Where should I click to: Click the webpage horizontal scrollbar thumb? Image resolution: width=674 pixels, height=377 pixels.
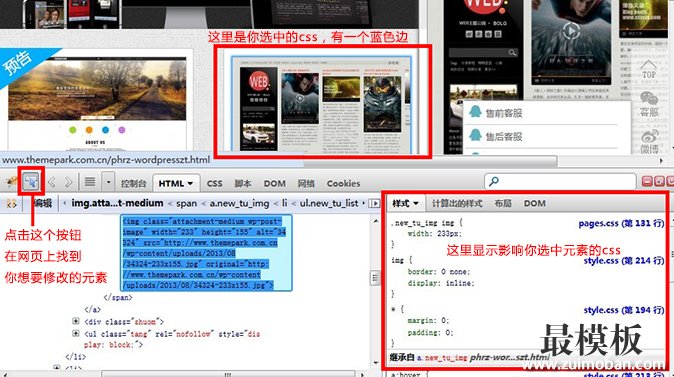coord(430,161)
